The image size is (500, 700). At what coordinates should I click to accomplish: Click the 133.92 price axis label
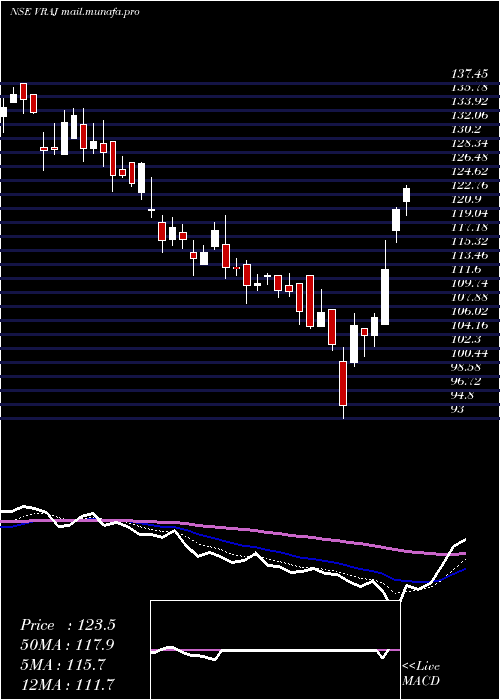point(469,102)
